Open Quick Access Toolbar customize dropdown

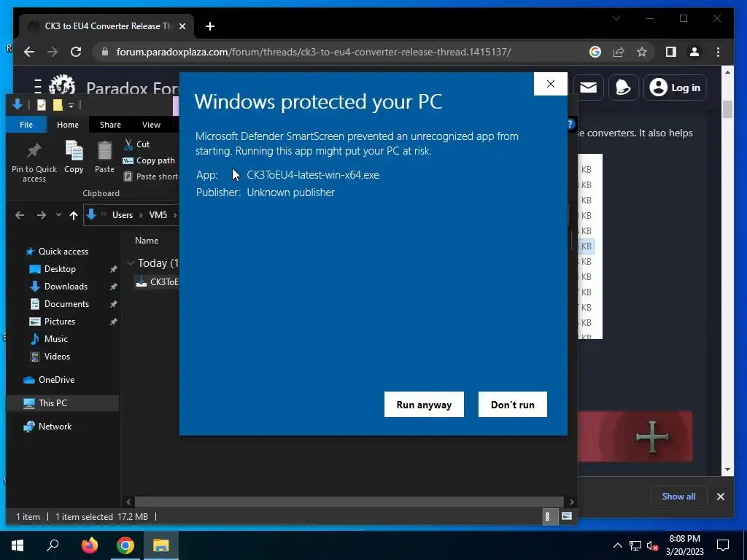click(x=71, y=105)
